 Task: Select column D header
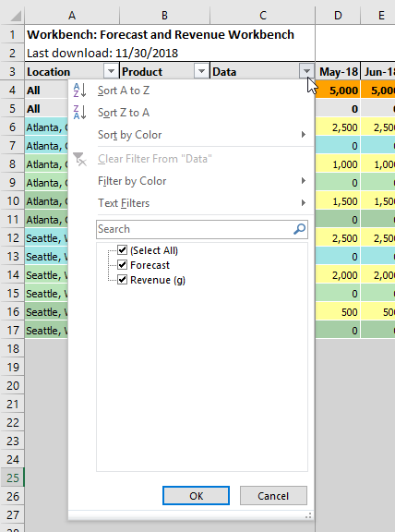(338, 16)
